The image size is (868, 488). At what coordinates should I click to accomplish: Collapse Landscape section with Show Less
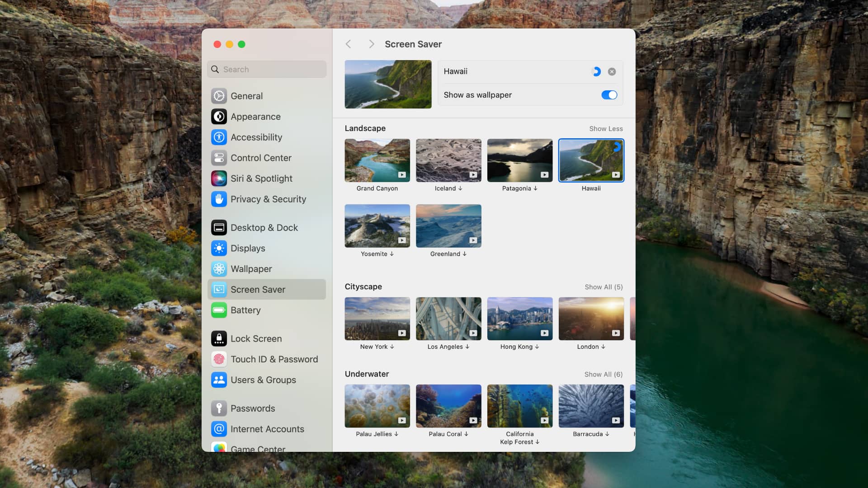tap(606, 129)
